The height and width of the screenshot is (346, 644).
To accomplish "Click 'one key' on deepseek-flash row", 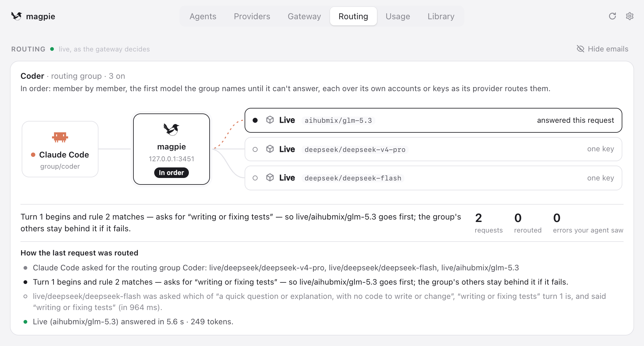I will (x=600, y=178).
